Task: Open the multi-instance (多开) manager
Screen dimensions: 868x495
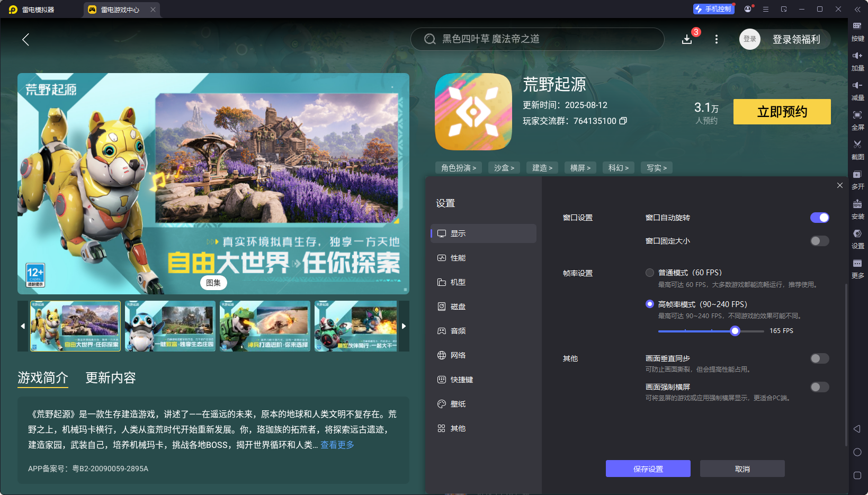Action: point(858,179)
